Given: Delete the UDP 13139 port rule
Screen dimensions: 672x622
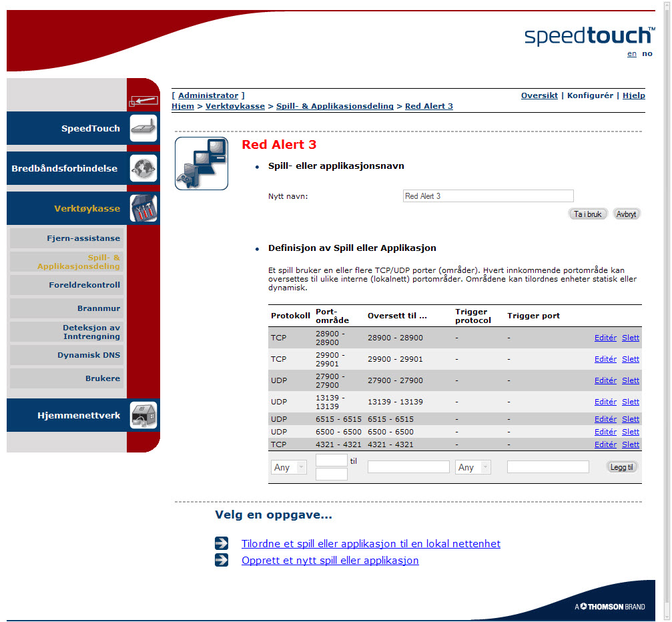Looking at the screenshot, I should coord(631,402).
